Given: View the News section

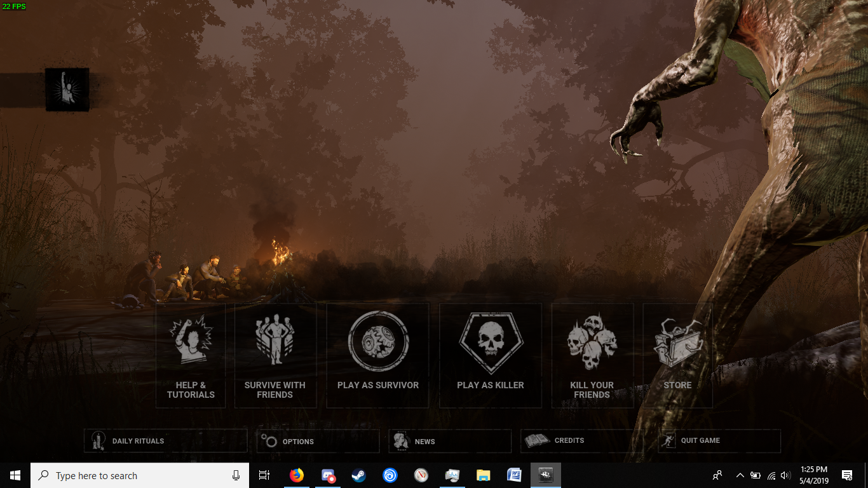Looking at the screenshot, I should [450, 441].
